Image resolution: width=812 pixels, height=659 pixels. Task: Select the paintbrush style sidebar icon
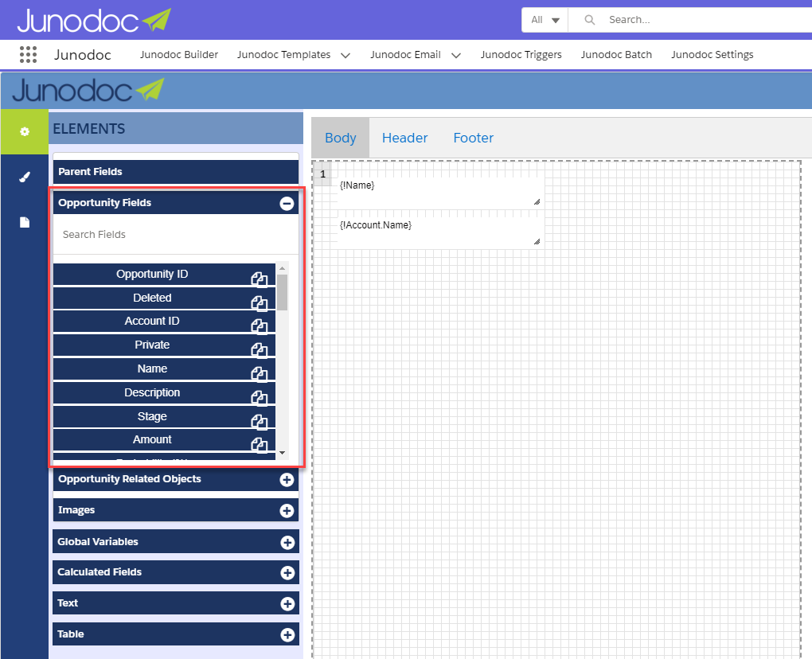(x=25, y=177)
